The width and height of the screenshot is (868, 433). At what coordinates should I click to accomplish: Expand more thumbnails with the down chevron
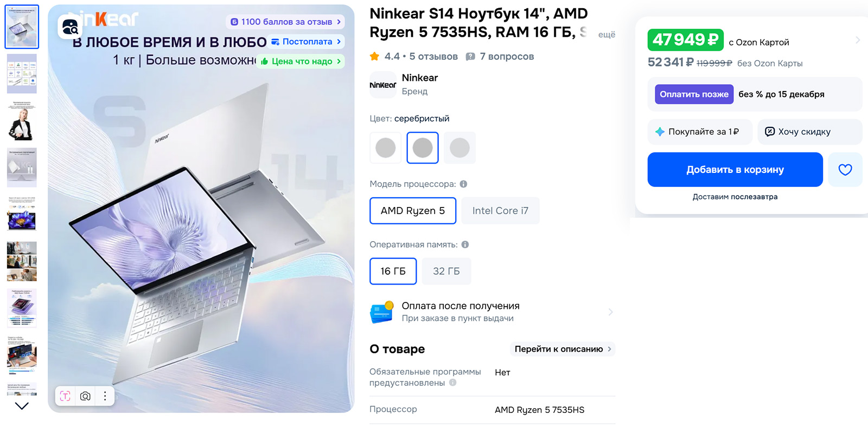tap(22, 406)
